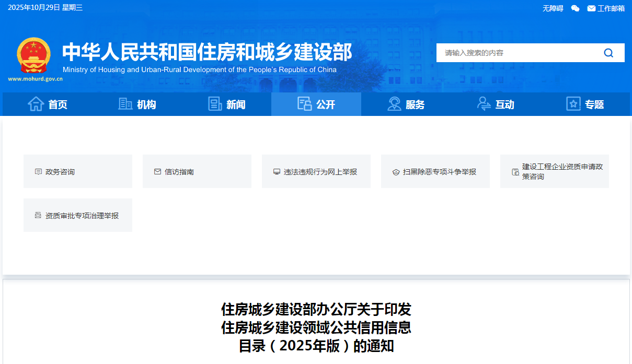Open 扫黑除恶专项斗争举报 tile
This screenshot has width=632, height=364.
click(x=435, y=171)
